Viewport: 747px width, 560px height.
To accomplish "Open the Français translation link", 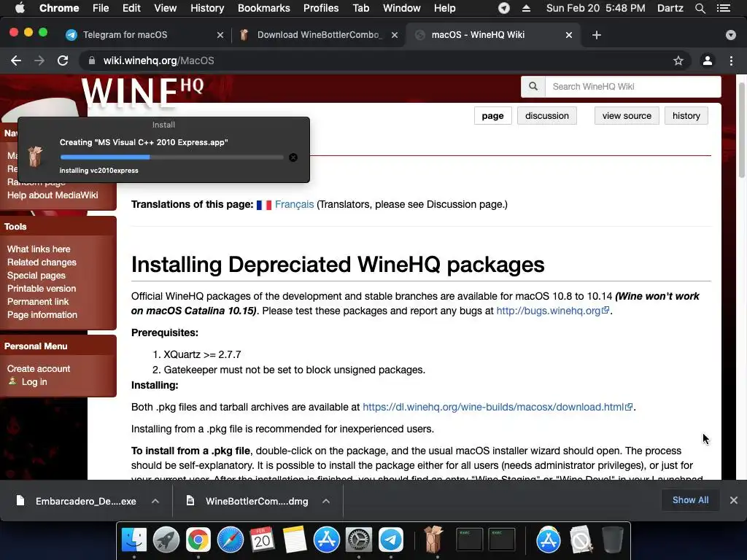I will pyautogui.click(x=294, y=204).
